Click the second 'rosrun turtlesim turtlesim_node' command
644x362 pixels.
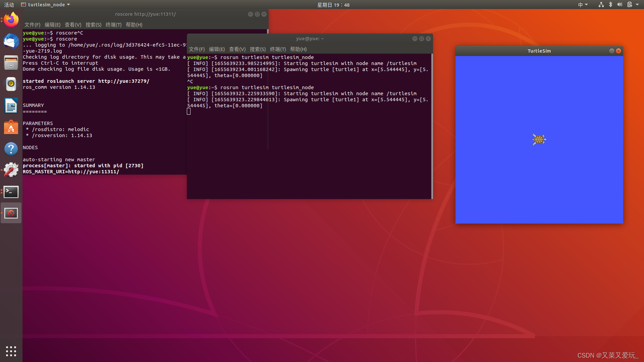pyautogui.click(x=267, y=87)
